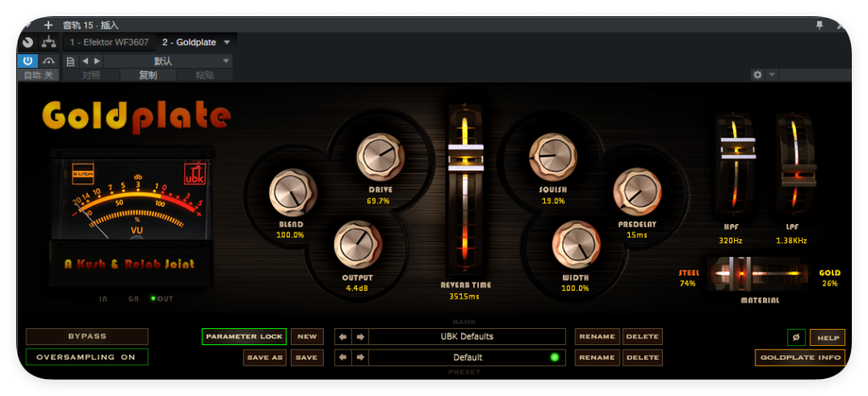Click the DRIVE value 69.7%
Image resolution: width=868 pixels, height=396 pixels.
pyautogui.click(x=378, y=201)
